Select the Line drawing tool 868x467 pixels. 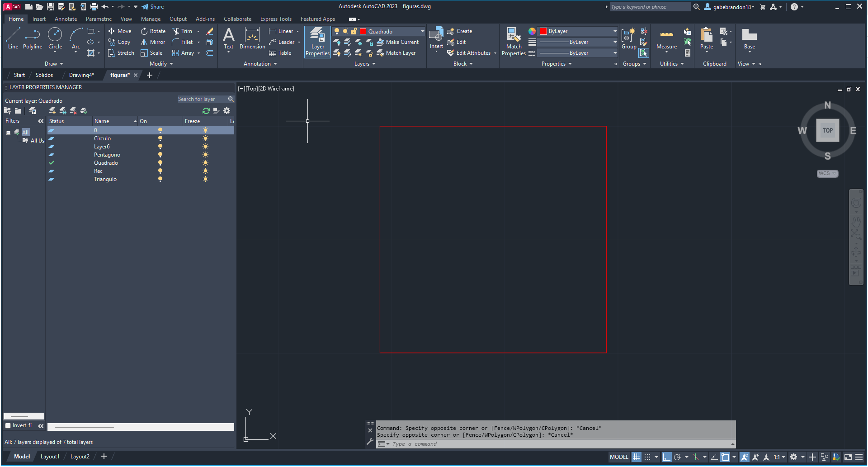click(x=13, y=38)
